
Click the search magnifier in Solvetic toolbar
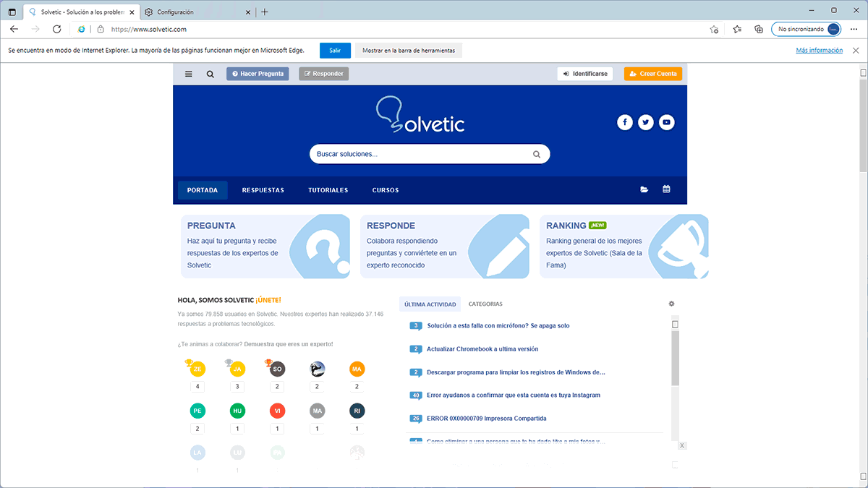[210, 74]
